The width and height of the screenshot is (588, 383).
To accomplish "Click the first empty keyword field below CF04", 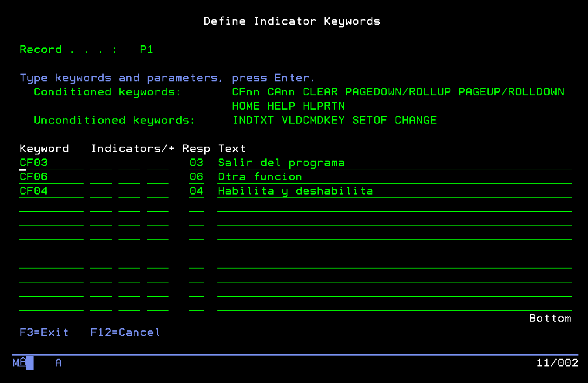I will 51,205.
